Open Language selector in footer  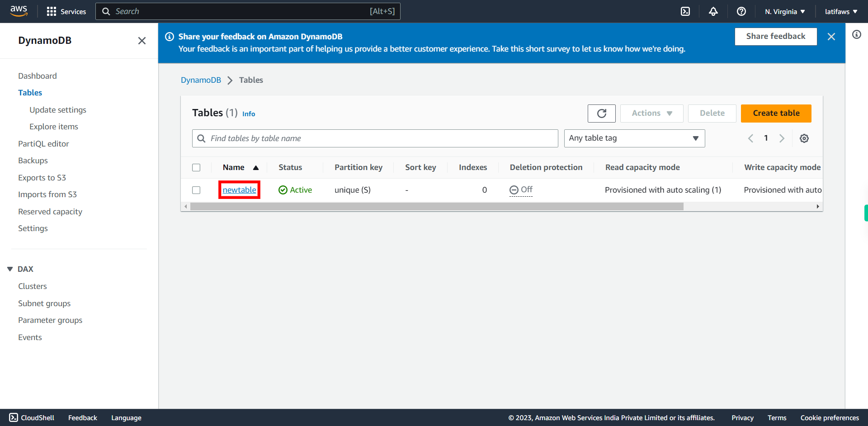[x=126, y=418]
